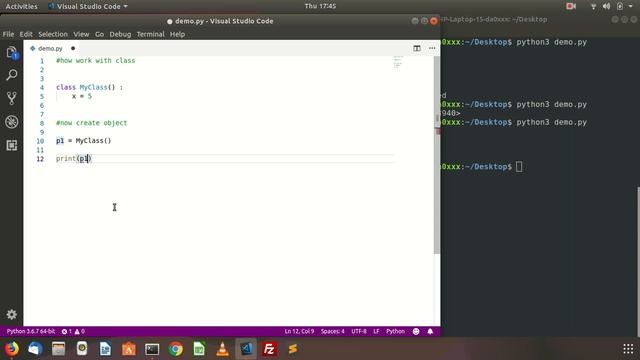Click Ln 12, Col 9 position indicator
The width and height of the screenshot is (640, 360).
pos(299,331)
